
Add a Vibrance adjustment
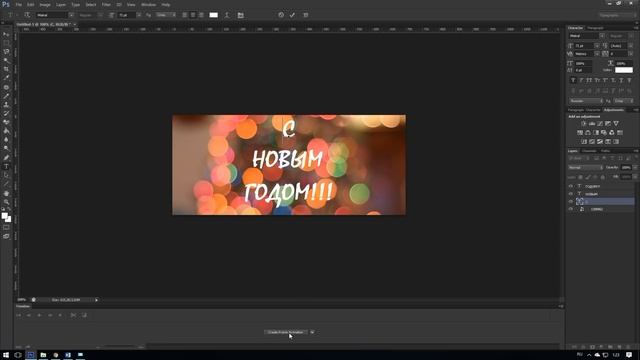click(616, 123)
